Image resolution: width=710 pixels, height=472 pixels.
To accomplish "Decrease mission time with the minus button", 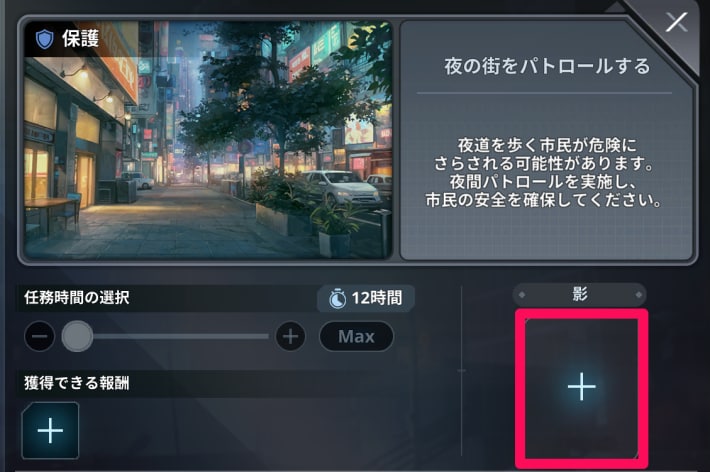I will 39,337.
